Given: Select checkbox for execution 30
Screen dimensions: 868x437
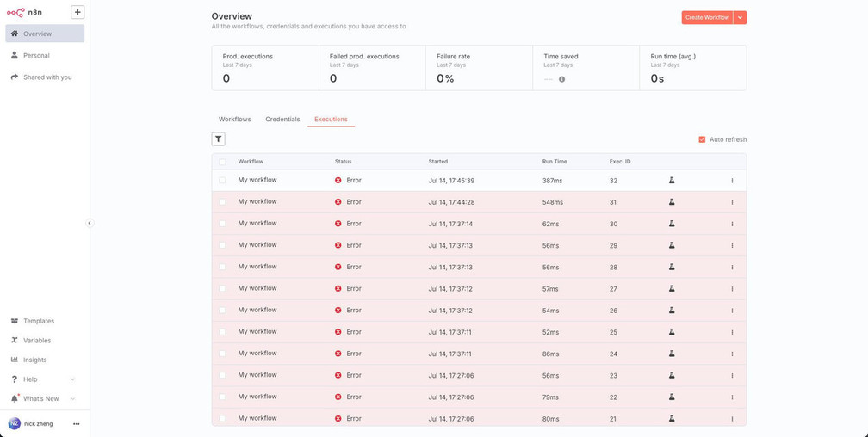Looking at the screenshot, I should point(222,224).
